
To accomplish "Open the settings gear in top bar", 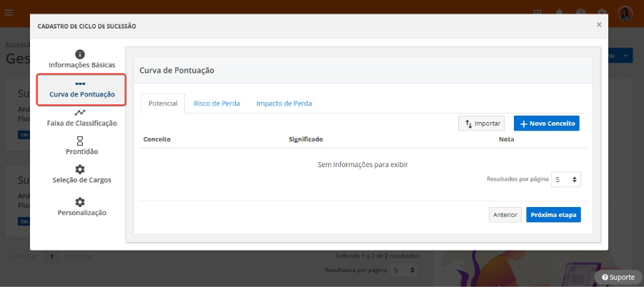I will click(x=602, y=12).
